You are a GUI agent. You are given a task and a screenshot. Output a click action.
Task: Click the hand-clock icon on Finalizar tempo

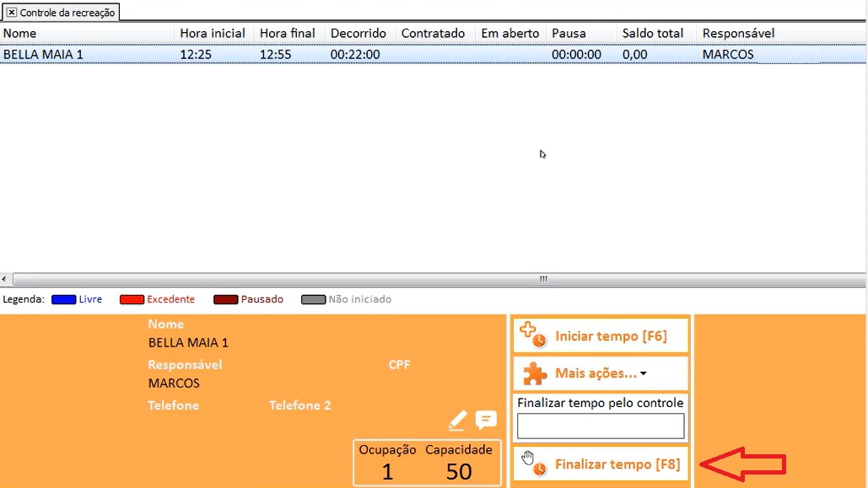(533, 464)
